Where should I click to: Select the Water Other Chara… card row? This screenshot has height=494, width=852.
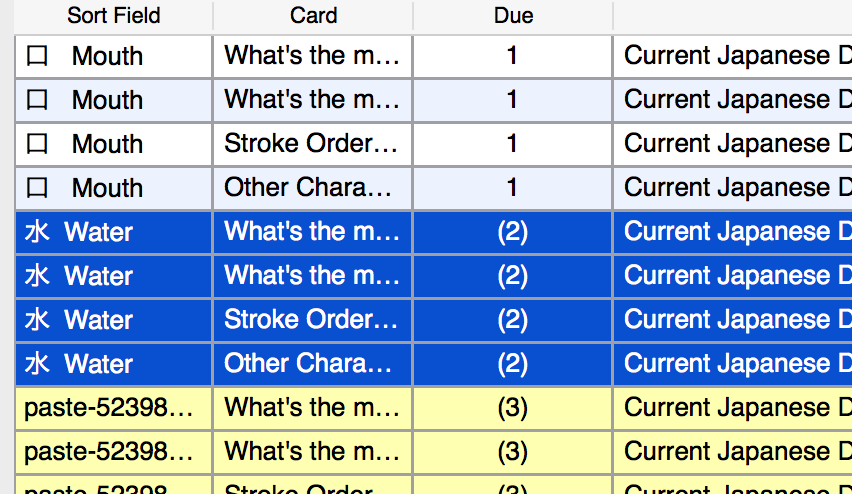tap(309, 364)
